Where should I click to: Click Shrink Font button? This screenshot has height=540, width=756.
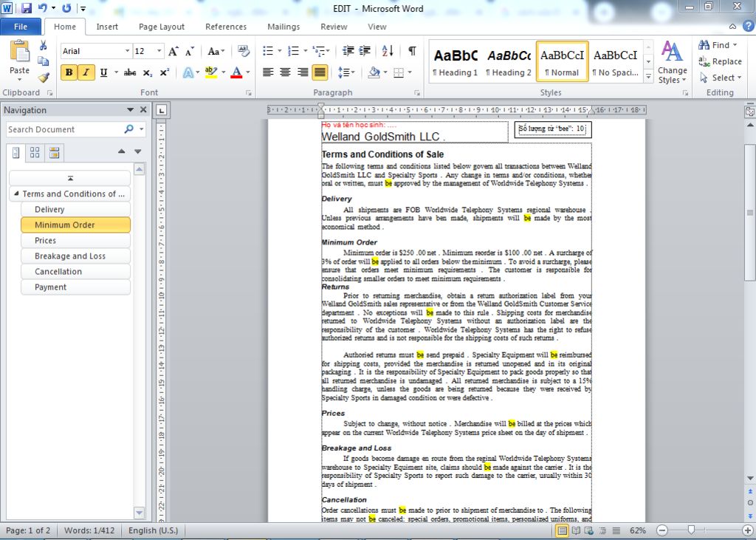pos(190,51)
